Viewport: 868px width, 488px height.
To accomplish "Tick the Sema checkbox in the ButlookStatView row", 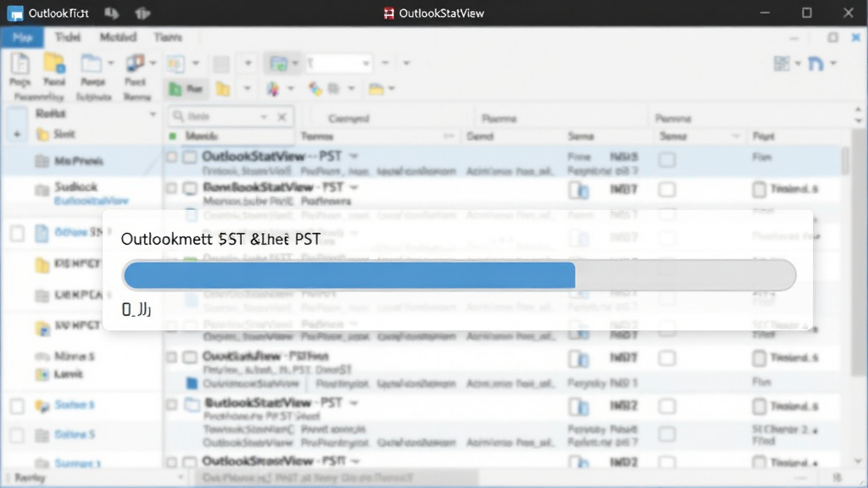I will (667, 407).
